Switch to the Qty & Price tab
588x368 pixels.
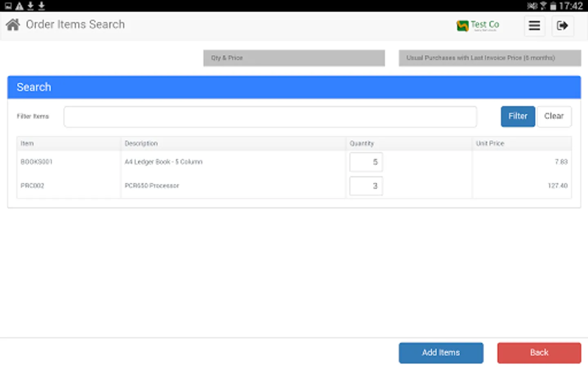tap(294, 58)
